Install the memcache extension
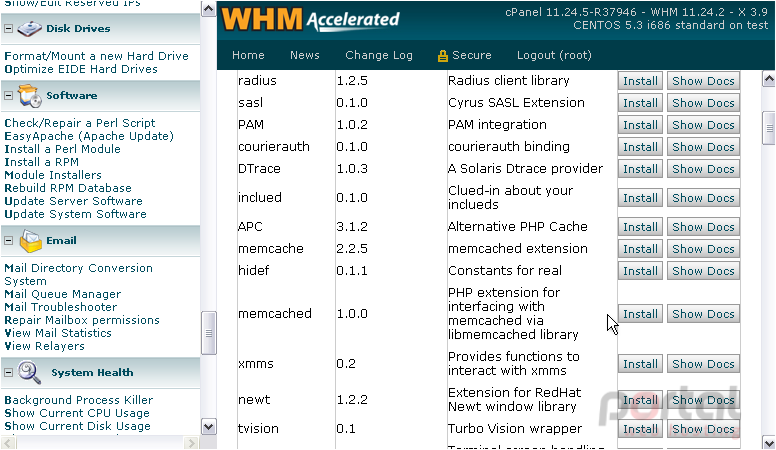This screenshot has height=450, width=776. pos(640,249)
